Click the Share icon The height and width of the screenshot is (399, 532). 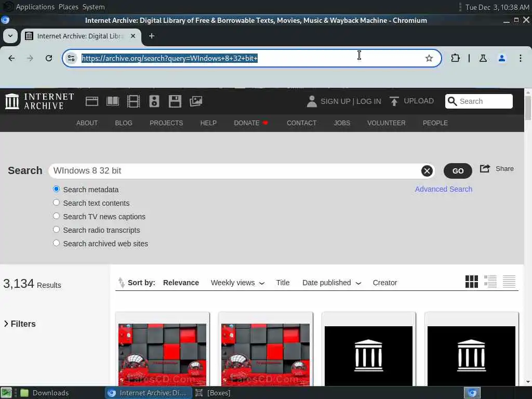485,169
